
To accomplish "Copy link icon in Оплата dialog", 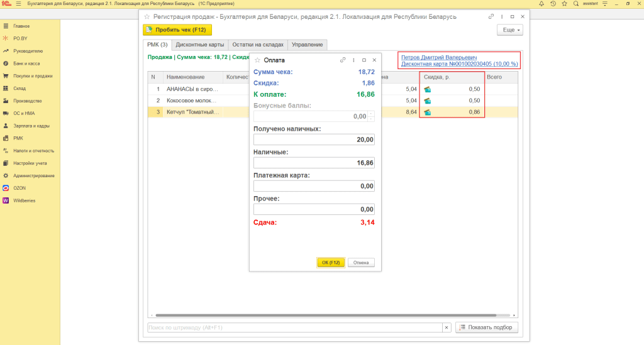I will (x=343, y=60).
